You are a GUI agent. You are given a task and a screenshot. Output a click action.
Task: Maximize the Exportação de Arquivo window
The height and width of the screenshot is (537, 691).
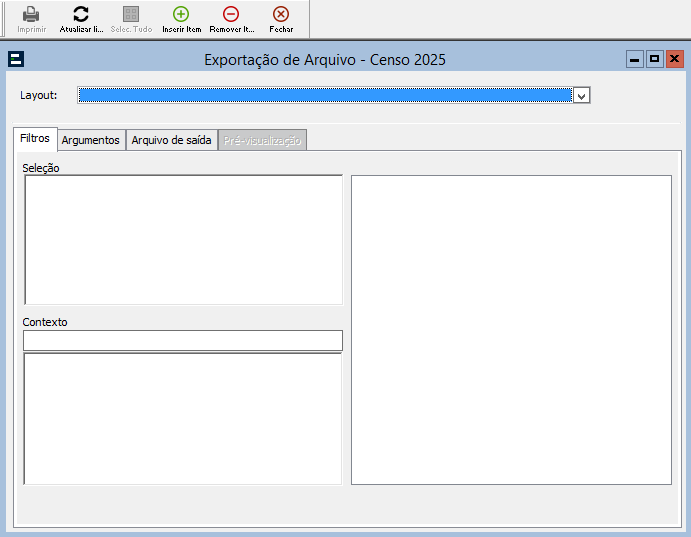click(x=654, y=59)
